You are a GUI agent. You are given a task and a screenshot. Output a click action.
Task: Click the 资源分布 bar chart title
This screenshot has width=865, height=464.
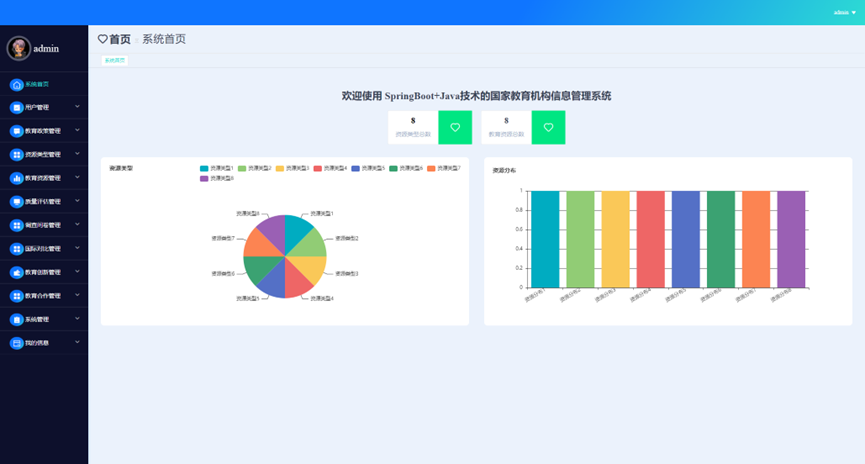pos(504,170)
